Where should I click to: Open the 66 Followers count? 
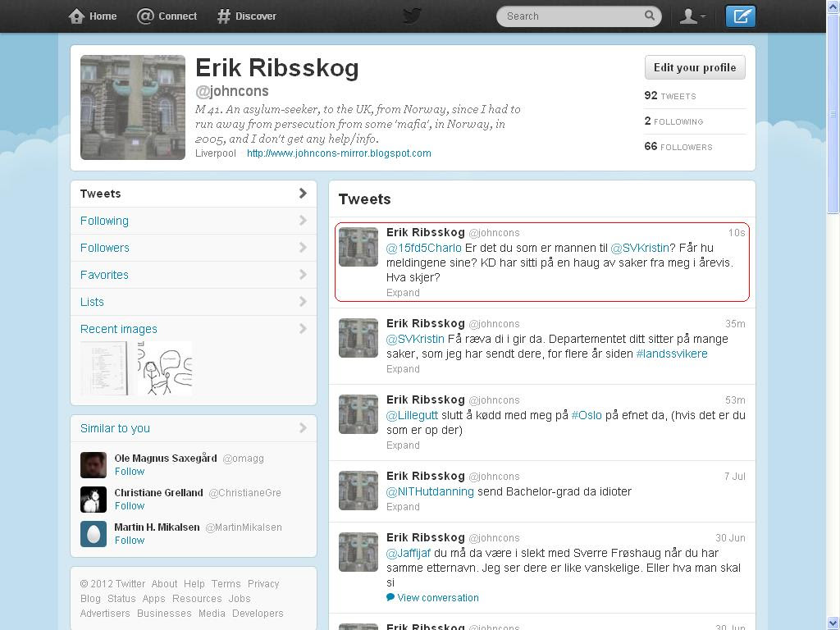tap(678, 146)
